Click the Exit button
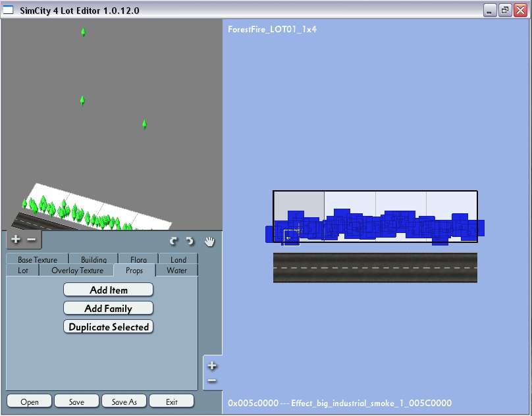The width and height of the screenshot is (532, 416). click(171, 402)
